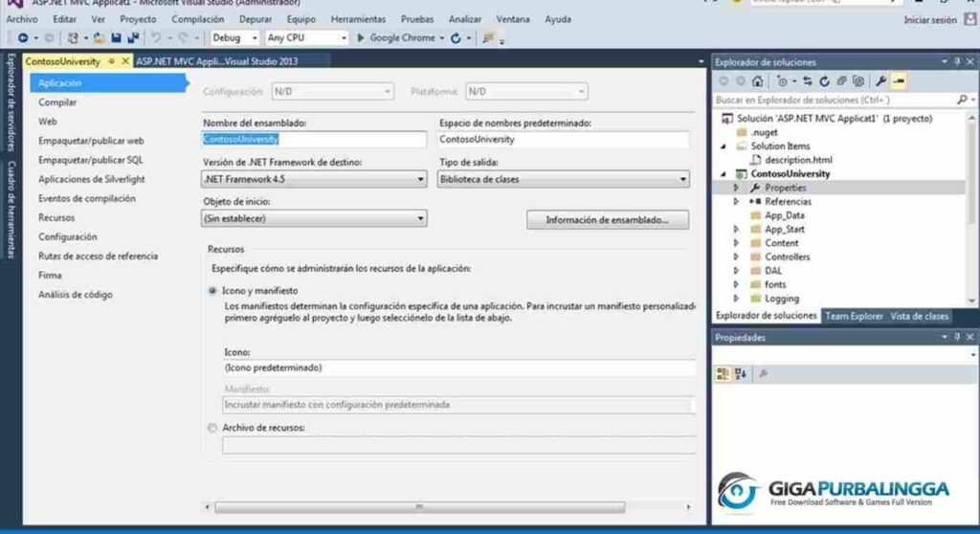
Task: Open the Objeto de inicio dropdown
Action: 314,218
